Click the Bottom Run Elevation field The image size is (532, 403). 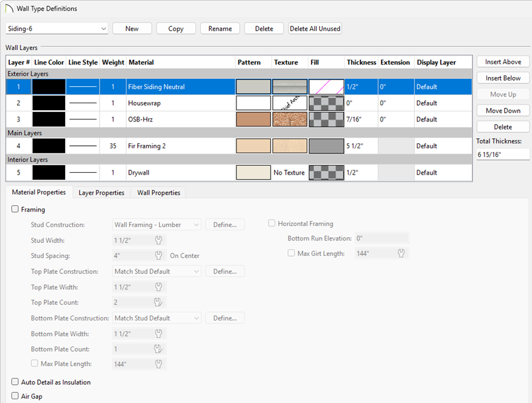pos(382,238)
